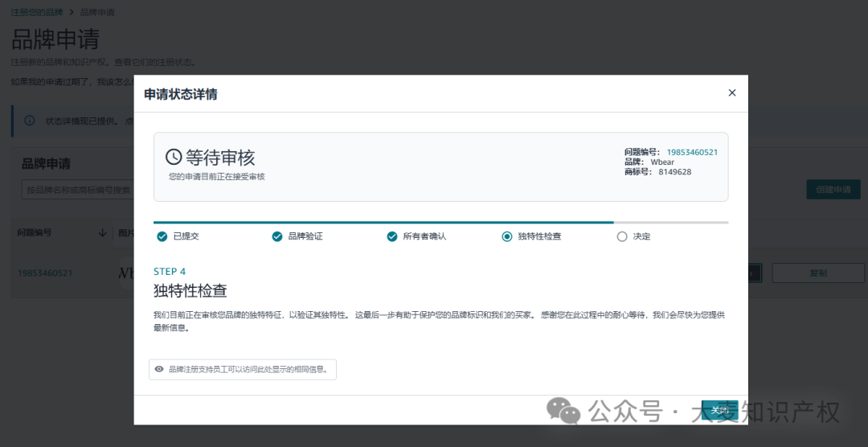The height and width of the screenshot is (447, 868).
Task: Click the brand name Wbear
Action: [662, 162]
